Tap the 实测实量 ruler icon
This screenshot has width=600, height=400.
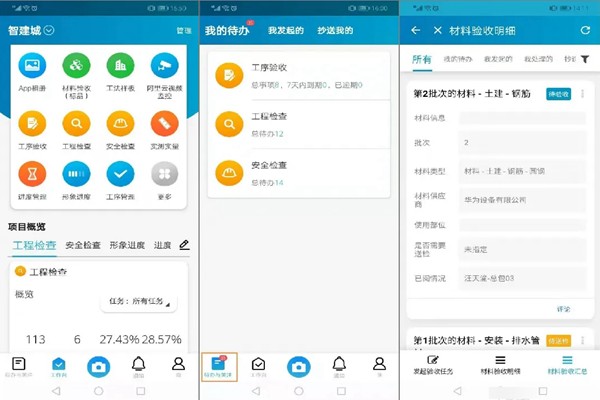pos(164,123)
